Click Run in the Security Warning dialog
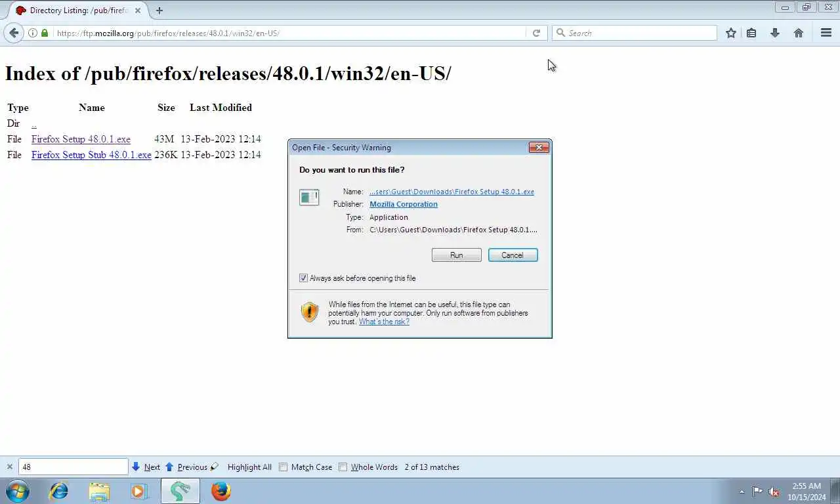Viewport: 840px width, 504px height. click(457, 255)
